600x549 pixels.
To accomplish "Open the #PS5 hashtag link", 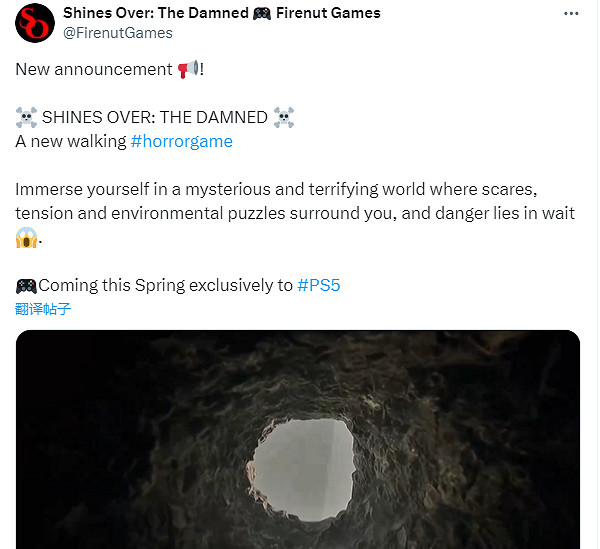I will [319, 286].
